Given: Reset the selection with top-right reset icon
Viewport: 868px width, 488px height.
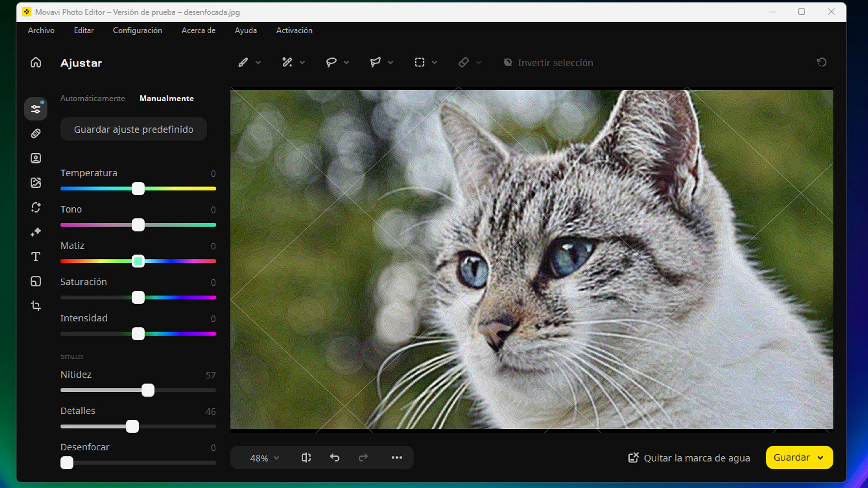Looking at the screenshot, I should [x=821, y=62].
